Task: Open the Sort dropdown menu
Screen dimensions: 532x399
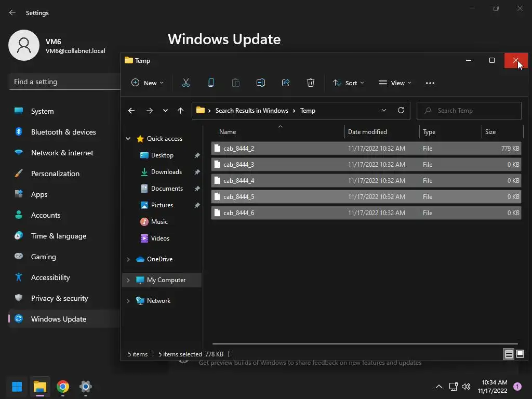Action: point(349,83)
